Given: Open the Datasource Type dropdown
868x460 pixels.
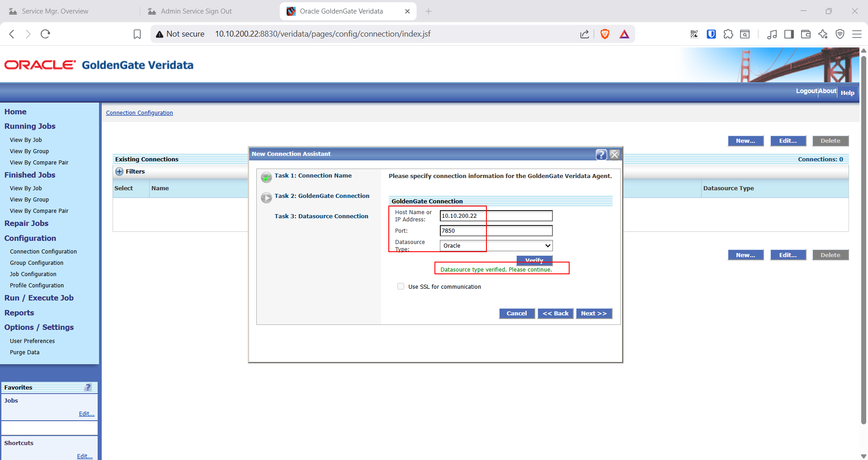Looking at the screenshot, I should click(x=496, y=245).
